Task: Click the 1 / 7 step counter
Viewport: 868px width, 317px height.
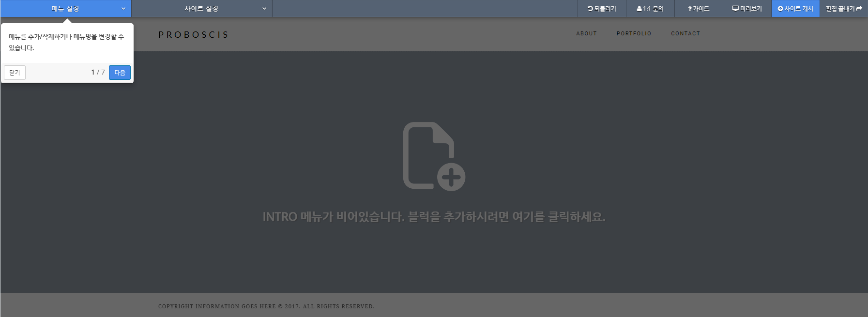Action: point(98,72)
